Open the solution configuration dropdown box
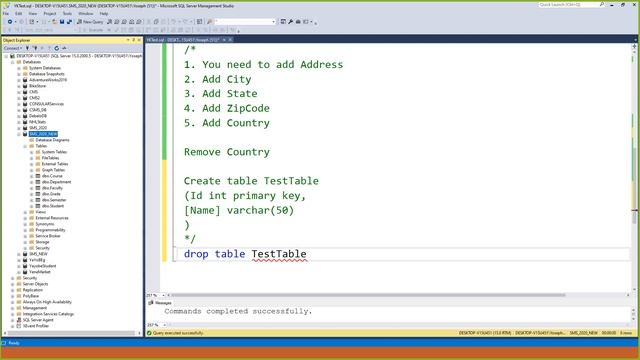Image resolution: width=640 pixels, height=360 pixels. pyautogui.click(x=245, y=22)
